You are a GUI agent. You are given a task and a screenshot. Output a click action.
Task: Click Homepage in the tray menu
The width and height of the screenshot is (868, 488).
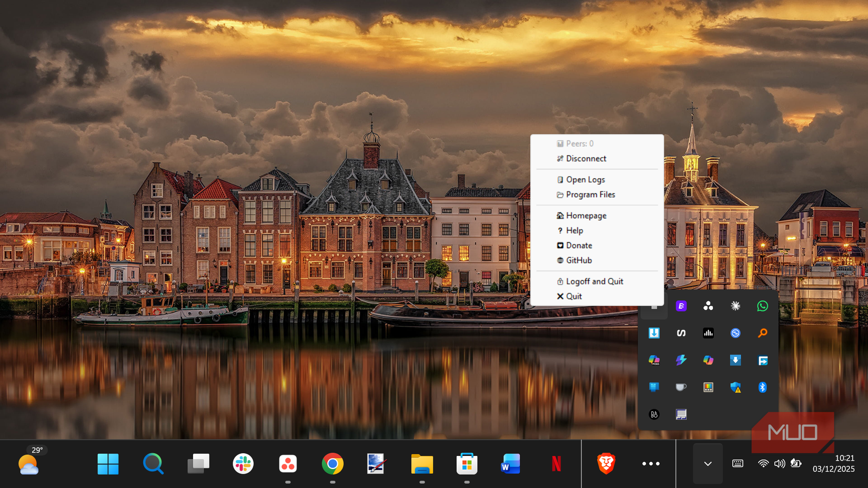click(586, 216)
